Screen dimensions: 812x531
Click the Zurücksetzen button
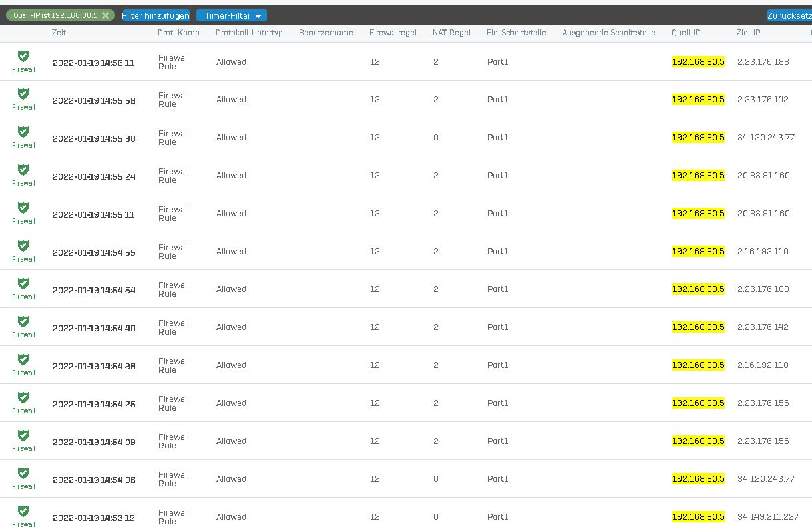click(789, 15)
